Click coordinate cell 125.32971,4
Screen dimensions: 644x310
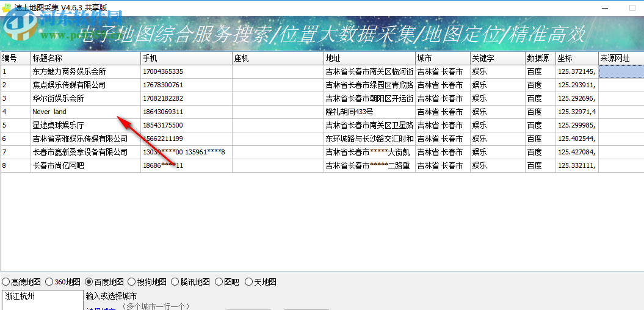tap(577, 112)
